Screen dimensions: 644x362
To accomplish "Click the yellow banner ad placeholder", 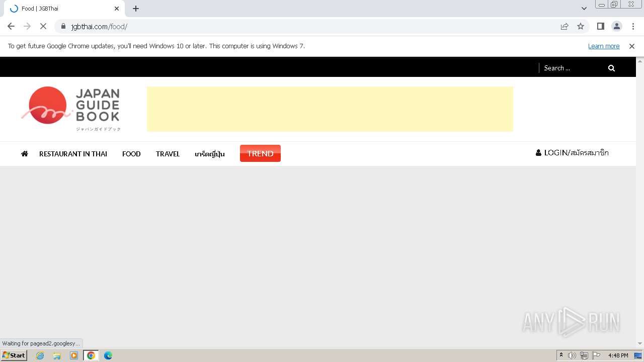I will [330, 109].
